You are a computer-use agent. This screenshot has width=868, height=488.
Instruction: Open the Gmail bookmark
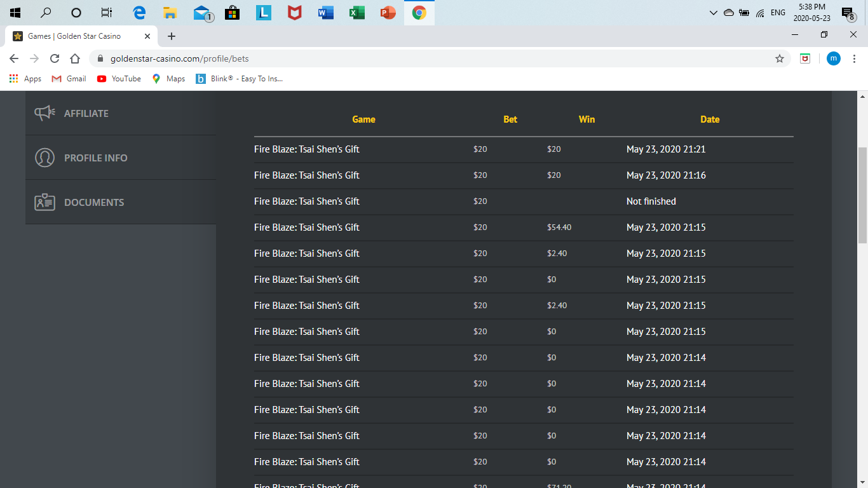pos(69,79)
